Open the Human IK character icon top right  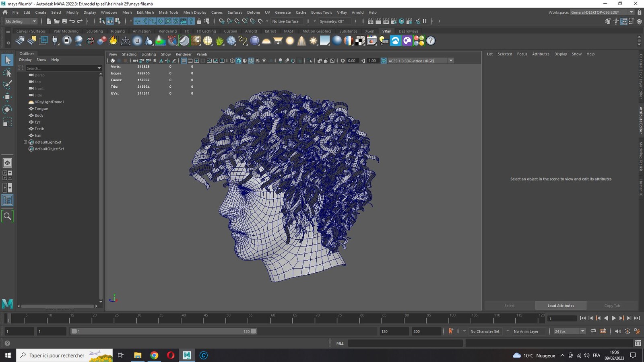(616, 21)
